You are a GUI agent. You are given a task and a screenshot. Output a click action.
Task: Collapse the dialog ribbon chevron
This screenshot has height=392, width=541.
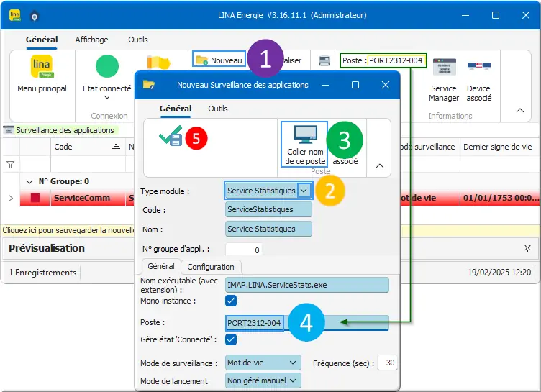pyautogui.click(x=380, y=166)
